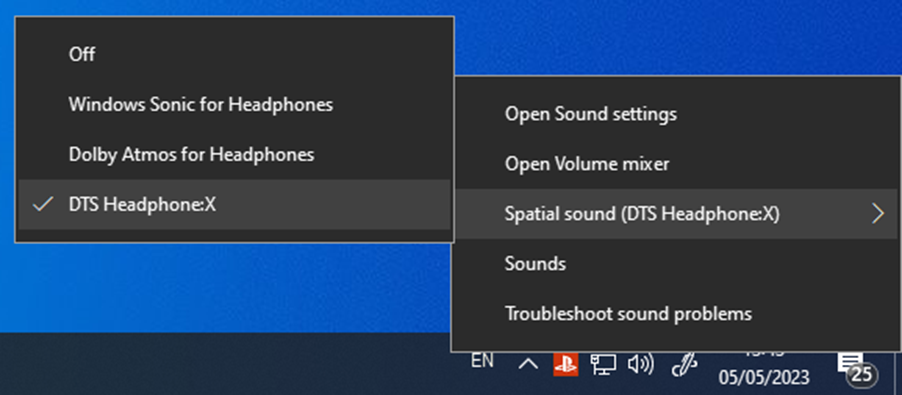Viewport: 902px width, 395px height.
Task: Click the EN language indicator
Action: coord(482,361)
